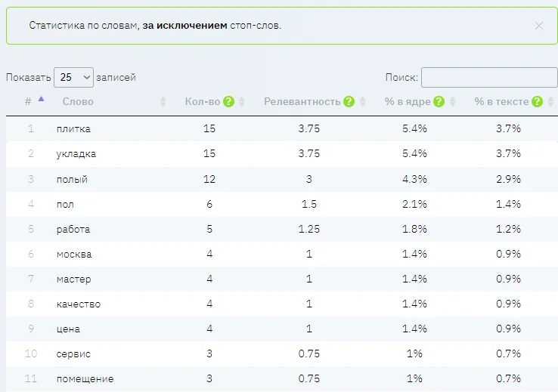Click the sort arrows for the "Кол-во" column

(242, 102)
